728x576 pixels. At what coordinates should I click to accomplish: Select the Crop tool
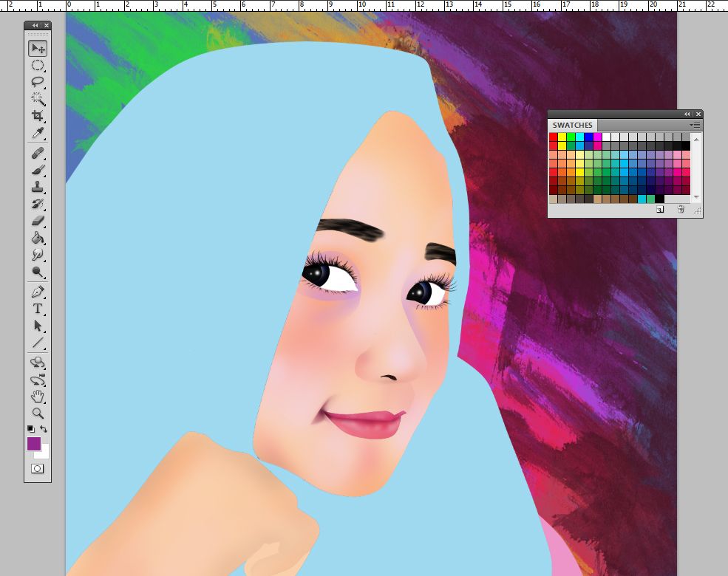38,115
